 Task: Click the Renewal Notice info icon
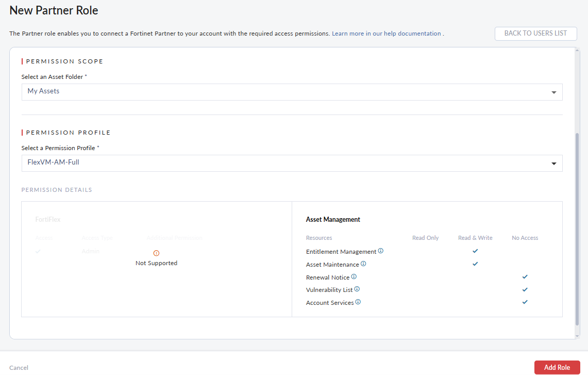354,276
